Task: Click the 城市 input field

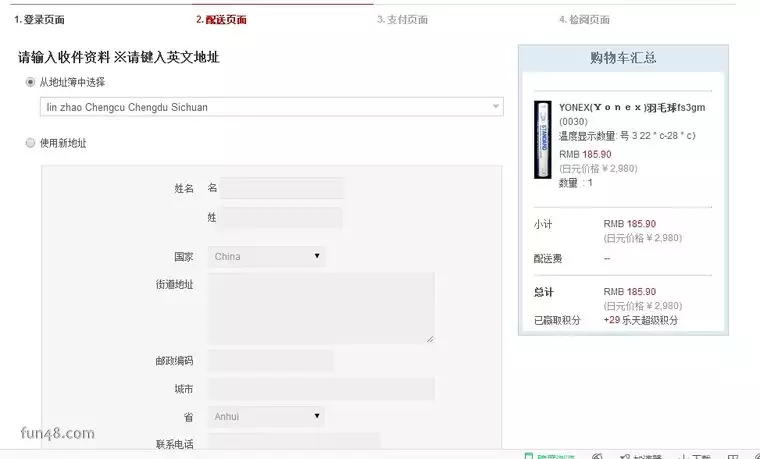Action: [321, 389]
